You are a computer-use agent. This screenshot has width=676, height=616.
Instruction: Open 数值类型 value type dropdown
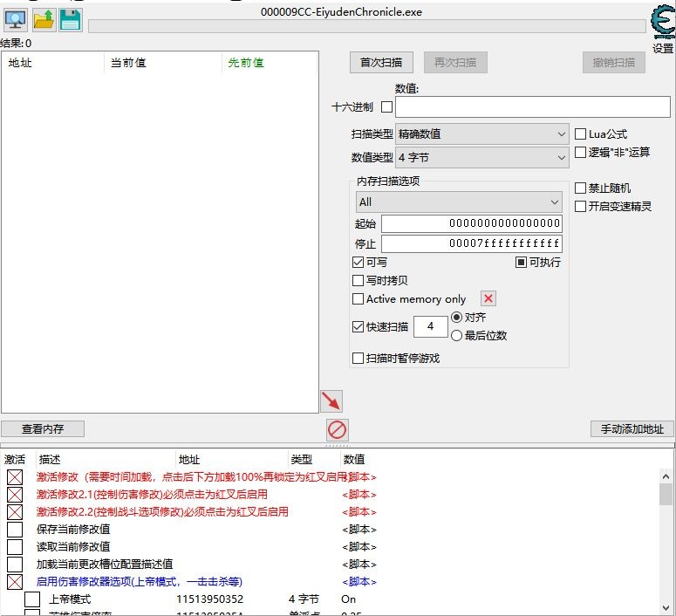(482, 157)
